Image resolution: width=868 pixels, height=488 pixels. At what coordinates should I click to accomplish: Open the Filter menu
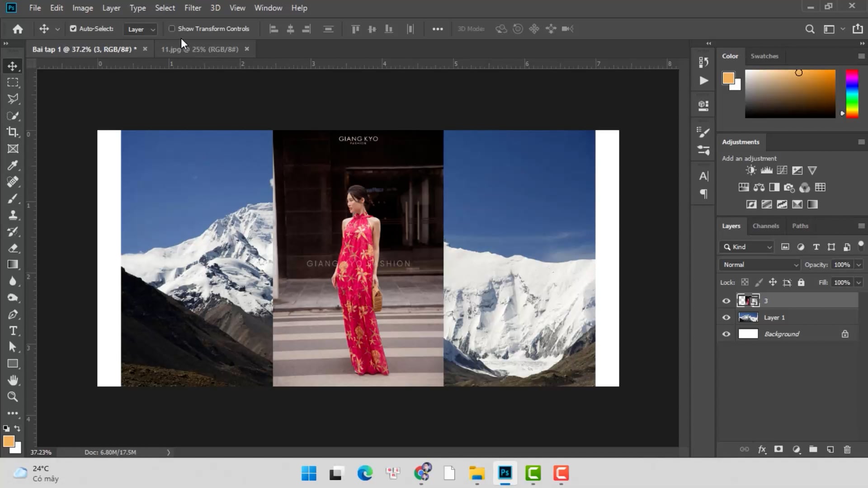pos(193,8)
